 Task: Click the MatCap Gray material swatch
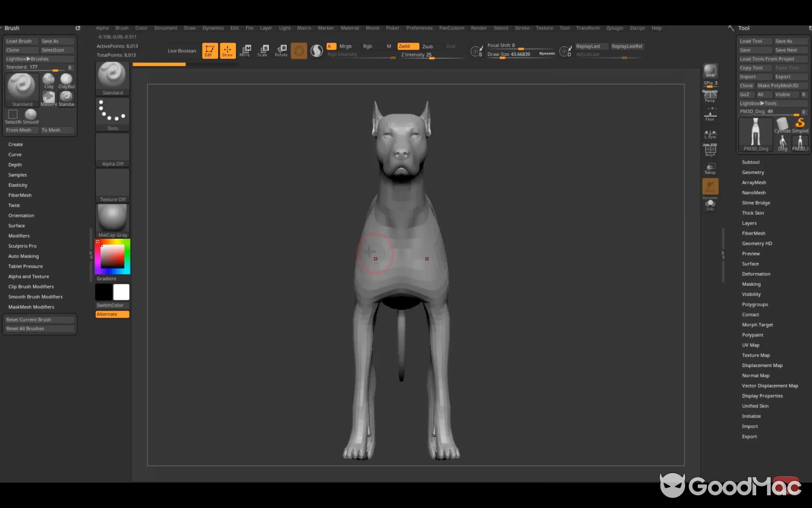click(112, 219)
